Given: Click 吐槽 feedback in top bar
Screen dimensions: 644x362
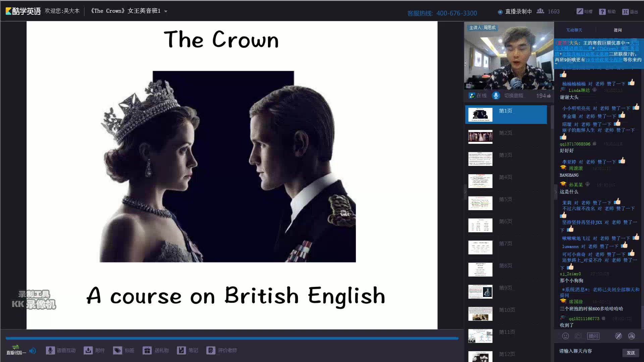Looking at the screenshot, I should tap(584, 11).
